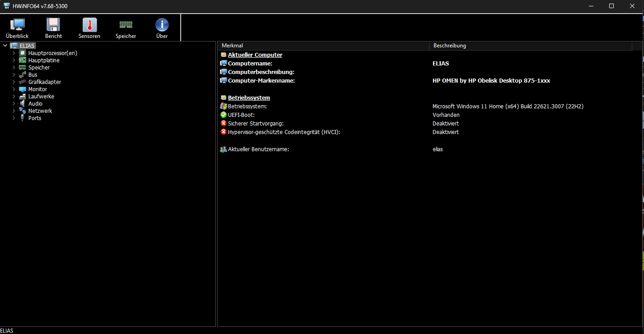Screen dimensions: 644x334
Task: Click the Windows logo beside Betriebssystem
Action: (223, 106)
